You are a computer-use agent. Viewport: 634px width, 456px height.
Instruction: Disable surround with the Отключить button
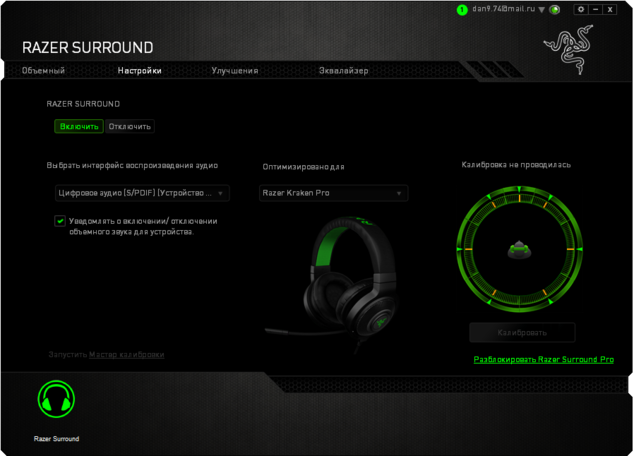click(x=129, y=126)
